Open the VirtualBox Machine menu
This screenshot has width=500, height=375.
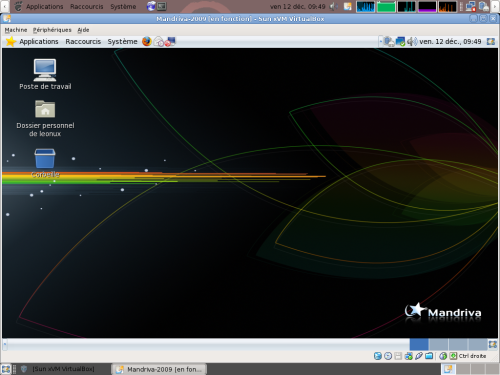(16, 30)
